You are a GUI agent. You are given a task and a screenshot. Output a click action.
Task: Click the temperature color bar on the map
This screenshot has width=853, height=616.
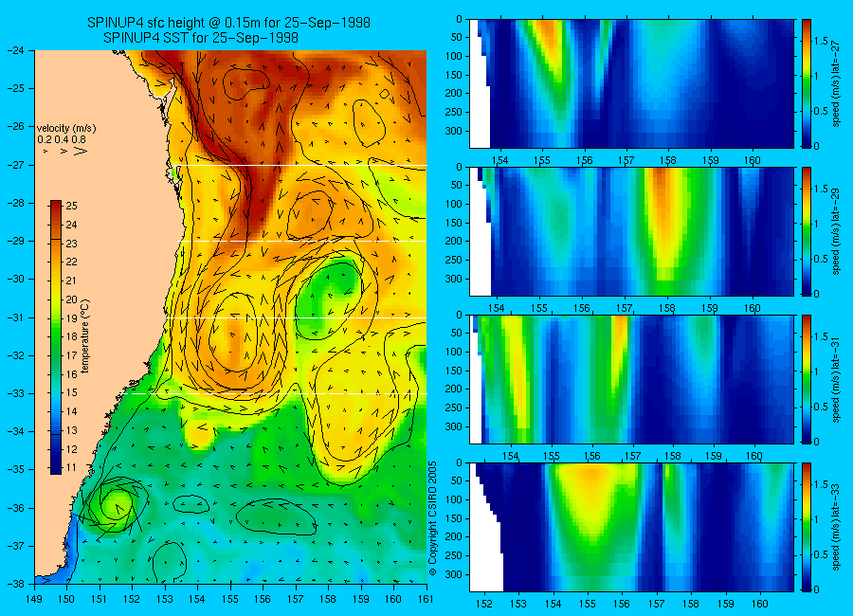tap(56, 337)
